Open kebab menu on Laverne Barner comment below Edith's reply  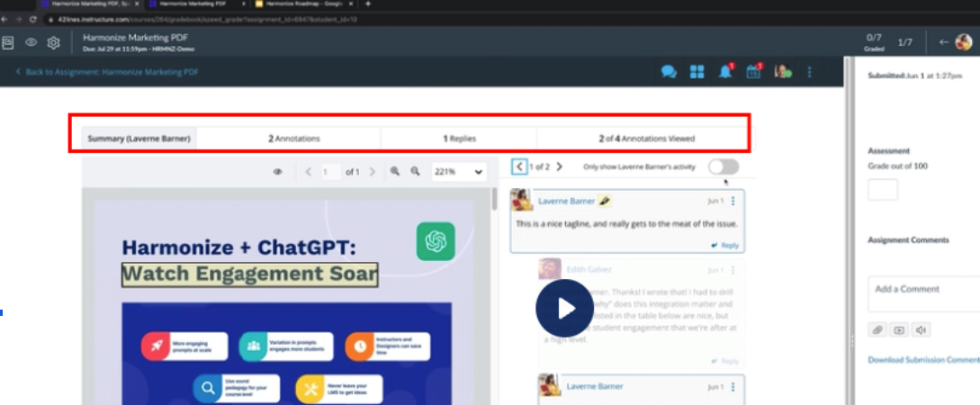[733, 387]
